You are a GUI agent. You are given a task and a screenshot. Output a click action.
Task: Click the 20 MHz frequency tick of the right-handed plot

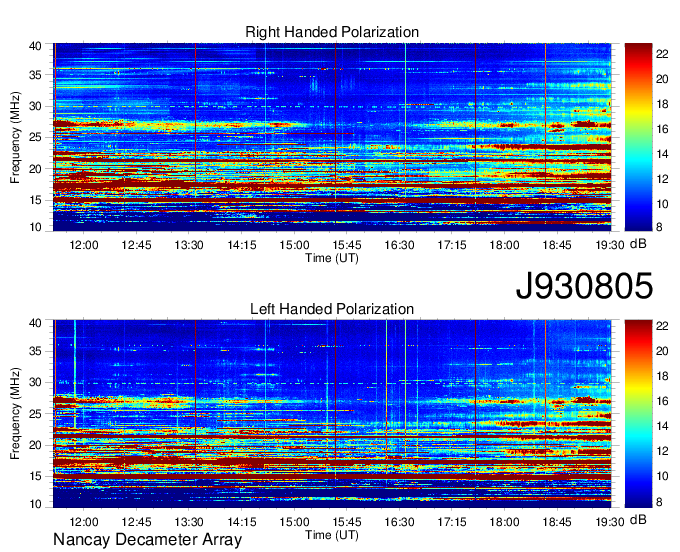[x=35, y=169]
